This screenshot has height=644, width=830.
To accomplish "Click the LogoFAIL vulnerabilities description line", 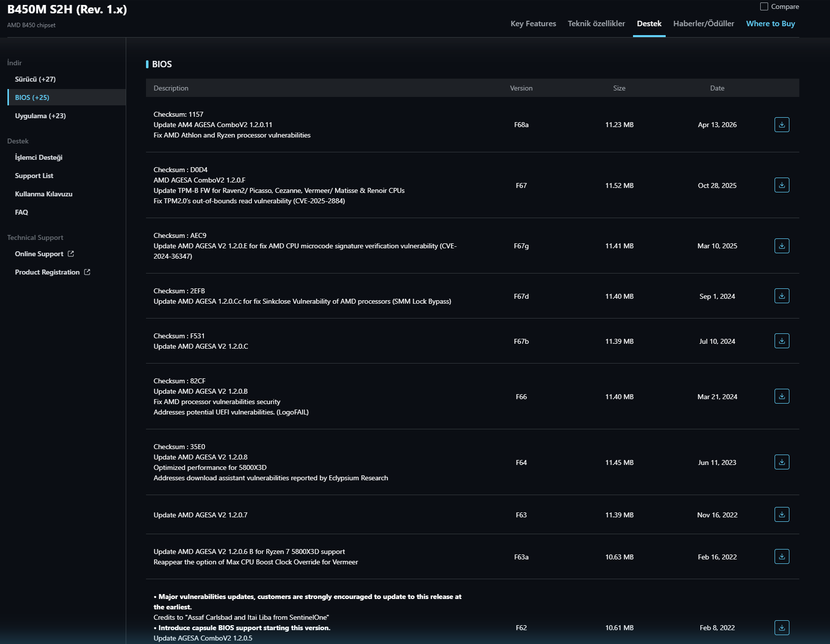I will [x=231, y=412].
